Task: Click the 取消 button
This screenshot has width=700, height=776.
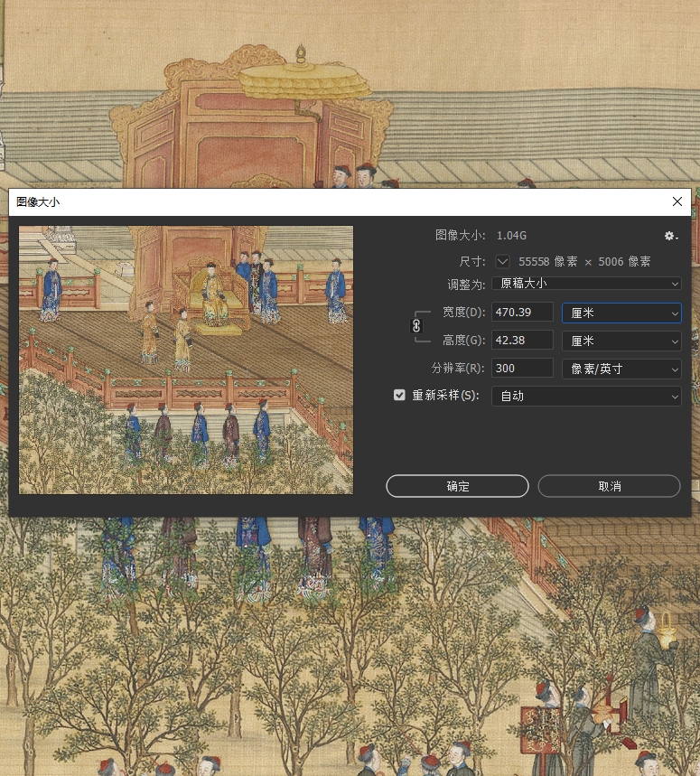Action: coord(609,486)
